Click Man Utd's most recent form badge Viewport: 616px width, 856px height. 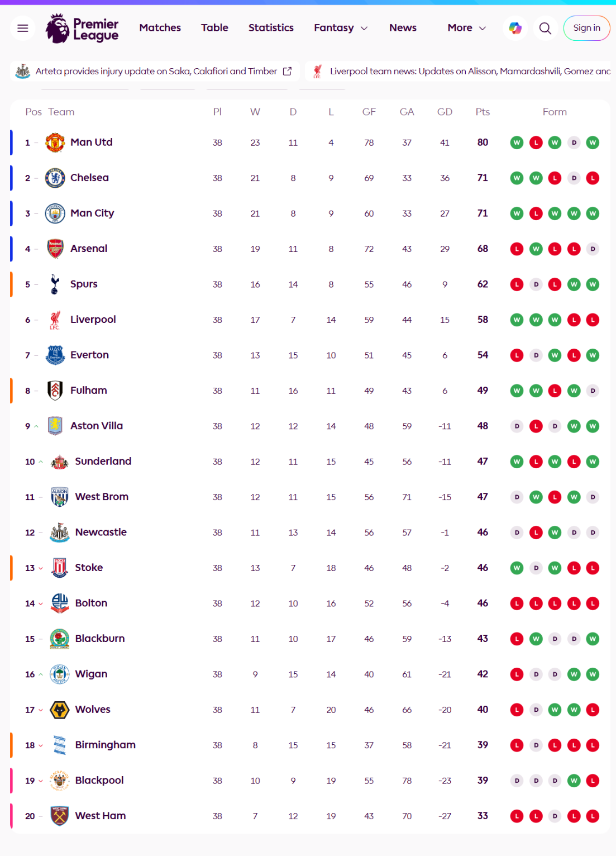[593, 143]
